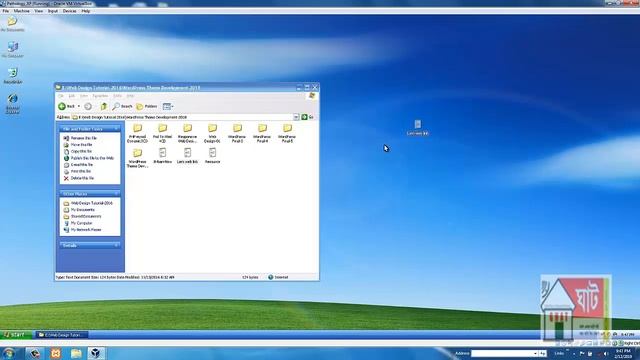
Task: Select the Web Design-01 folder
Action: (212, 133)
